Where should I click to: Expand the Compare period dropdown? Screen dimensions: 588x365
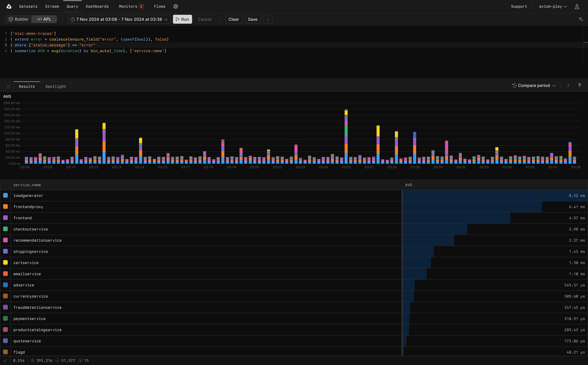[534, 85]
